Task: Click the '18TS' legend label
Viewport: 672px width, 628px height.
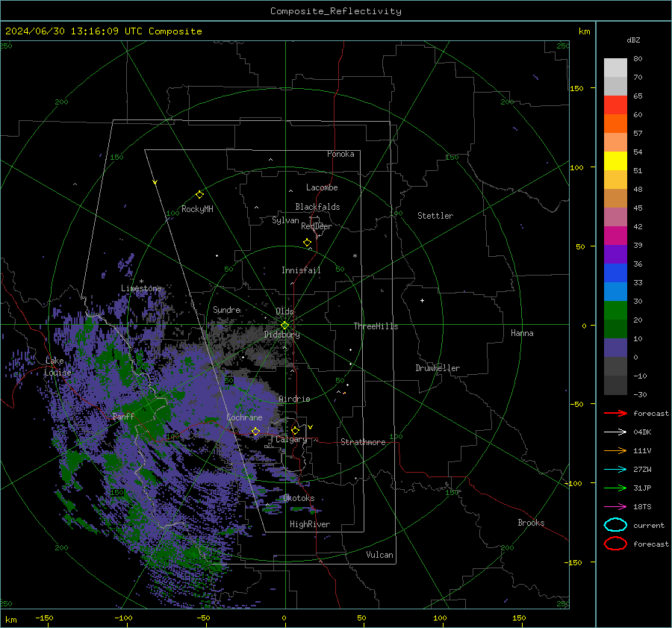Action: (642, 507)
